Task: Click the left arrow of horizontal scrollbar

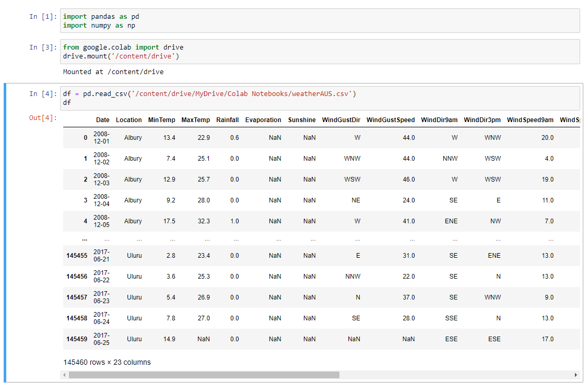Action: coord(65,375)
